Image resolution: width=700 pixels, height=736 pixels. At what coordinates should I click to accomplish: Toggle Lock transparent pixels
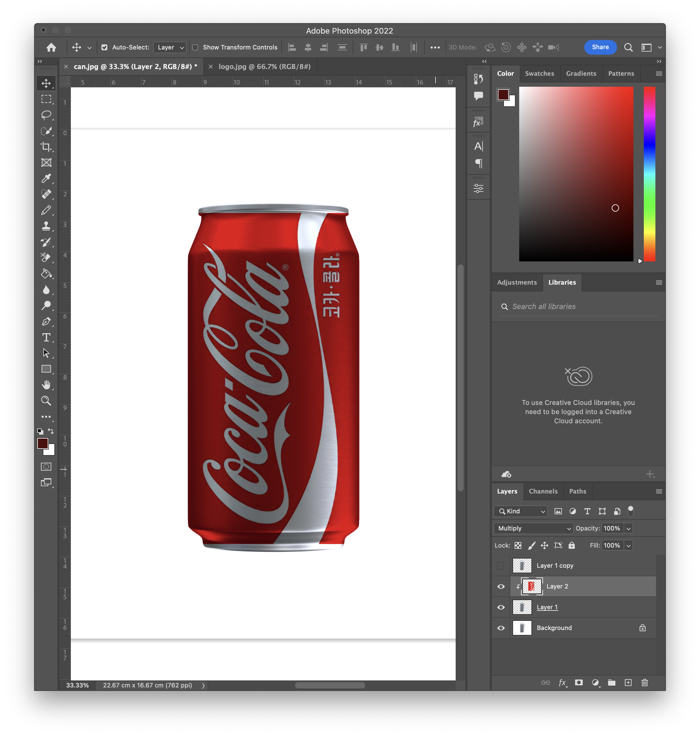(518, 545)
